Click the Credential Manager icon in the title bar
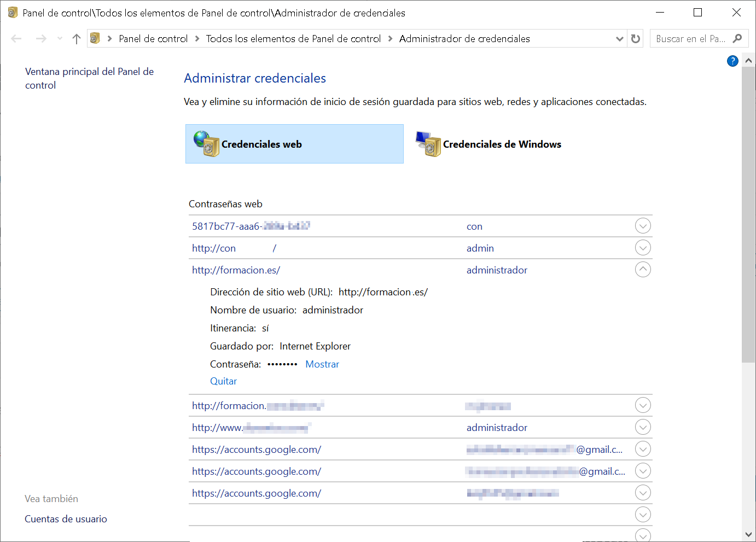Image resolution: width=756 pixels, height=542 pixels. point(11,12)
